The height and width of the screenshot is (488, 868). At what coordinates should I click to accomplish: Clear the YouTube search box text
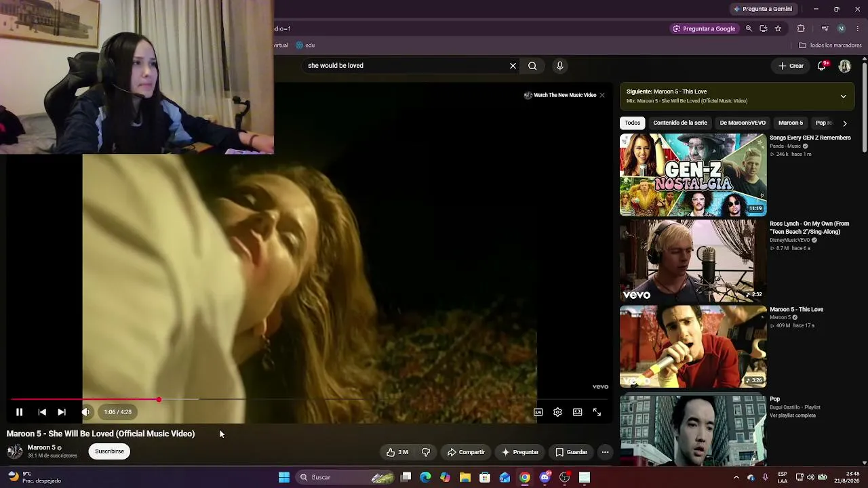513,66
